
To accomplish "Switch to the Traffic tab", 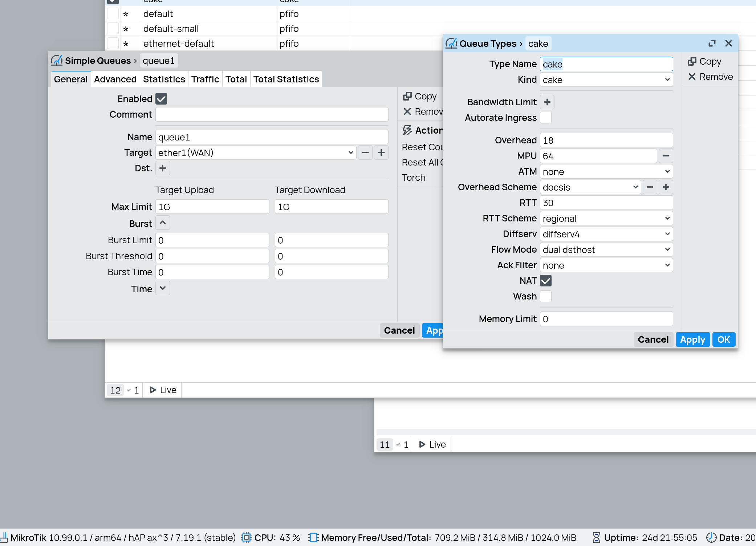I will (205, 79).
